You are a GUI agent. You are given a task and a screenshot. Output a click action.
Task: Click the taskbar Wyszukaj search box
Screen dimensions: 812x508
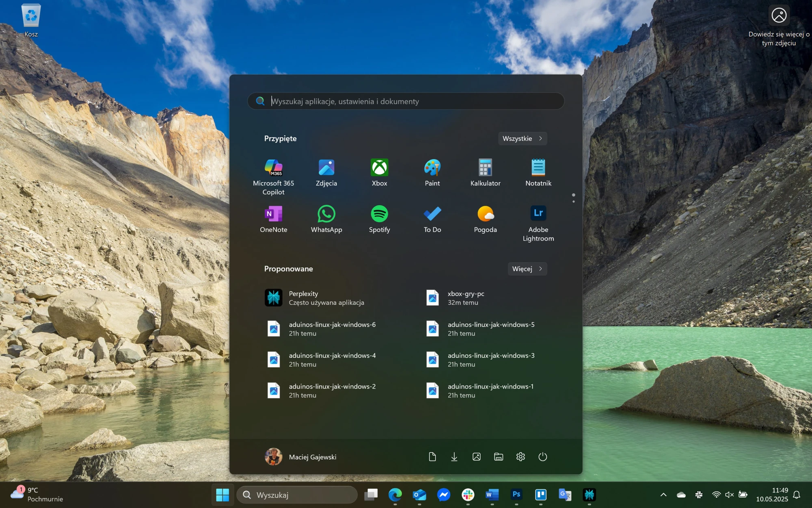297,495
